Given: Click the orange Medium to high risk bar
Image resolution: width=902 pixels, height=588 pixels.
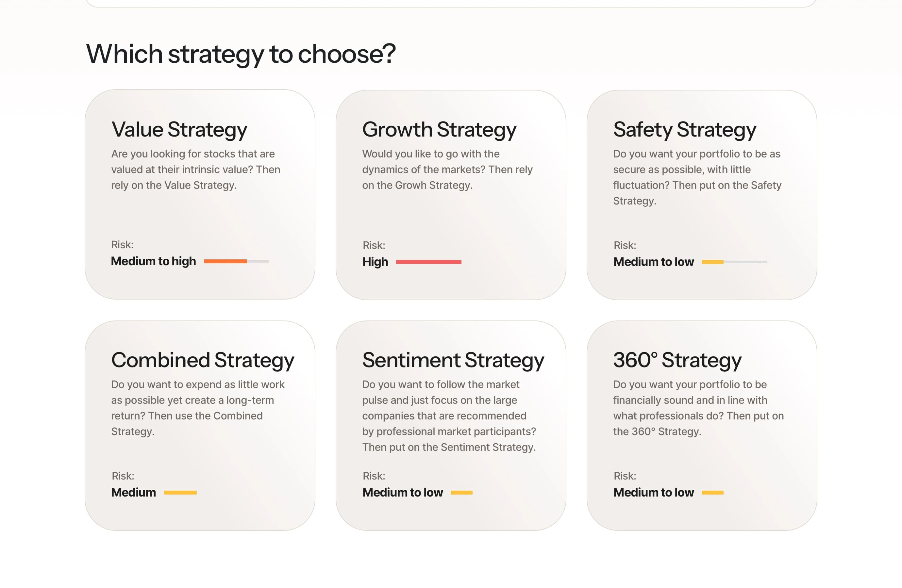Looking at the screenshot, I should pyautogui.click(x=225, y=261).
